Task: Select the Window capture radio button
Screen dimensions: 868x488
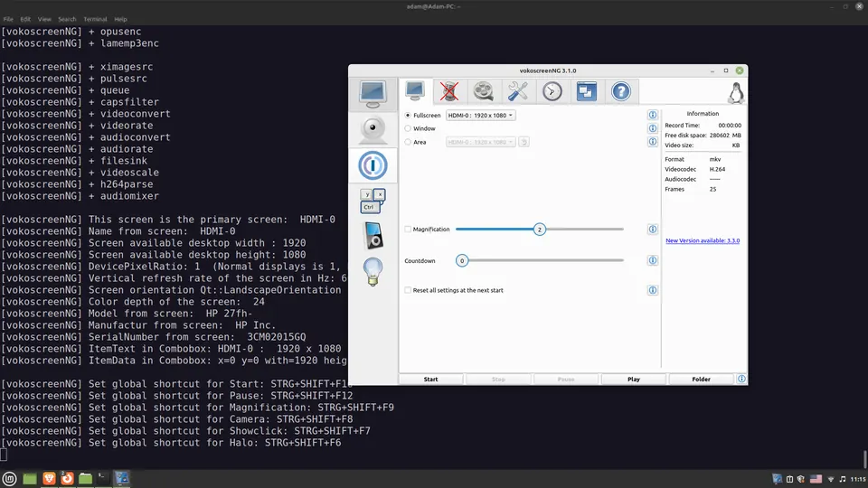Action: 408,128
